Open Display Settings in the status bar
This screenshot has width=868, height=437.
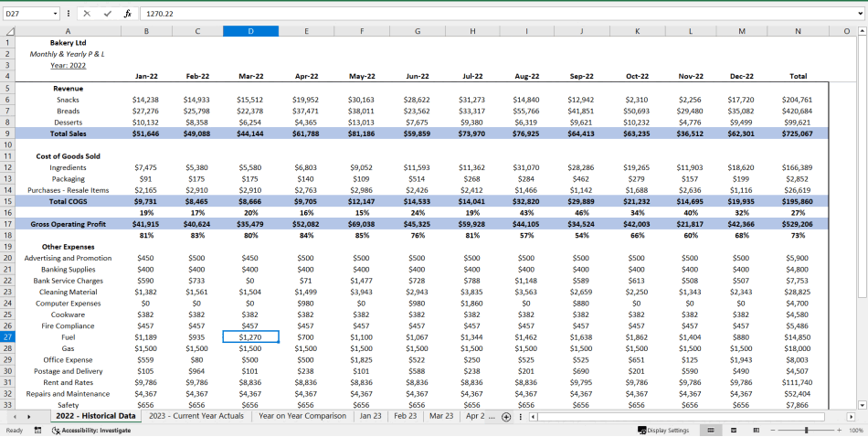[x=663, y=431]
